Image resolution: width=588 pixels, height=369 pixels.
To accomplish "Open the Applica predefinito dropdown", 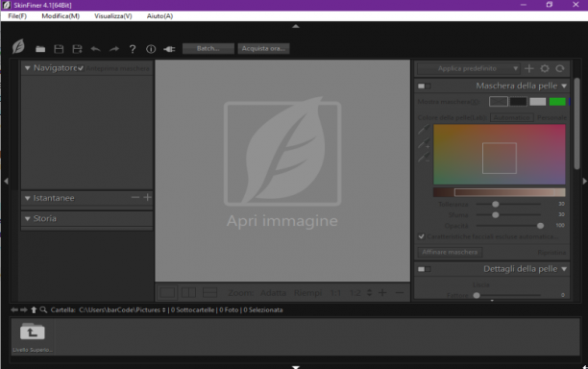I will [469, 68].
